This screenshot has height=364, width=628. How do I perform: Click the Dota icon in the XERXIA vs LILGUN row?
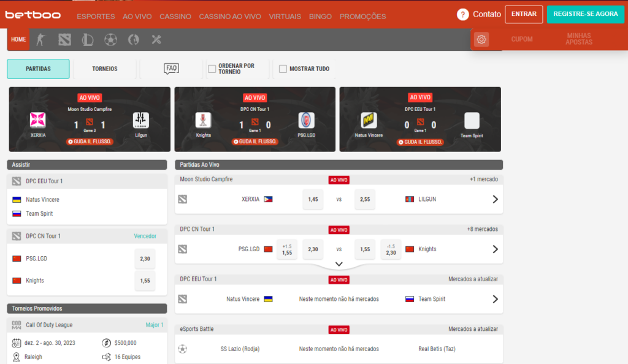pos(183,199)
